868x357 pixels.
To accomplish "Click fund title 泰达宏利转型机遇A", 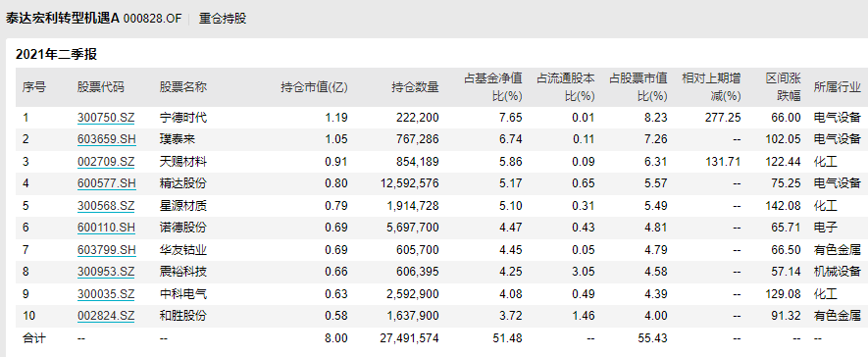I will click(63, 19).
